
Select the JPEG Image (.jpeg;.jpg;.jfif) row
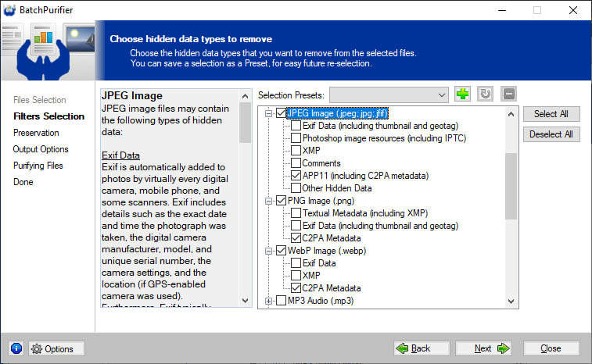338,113
